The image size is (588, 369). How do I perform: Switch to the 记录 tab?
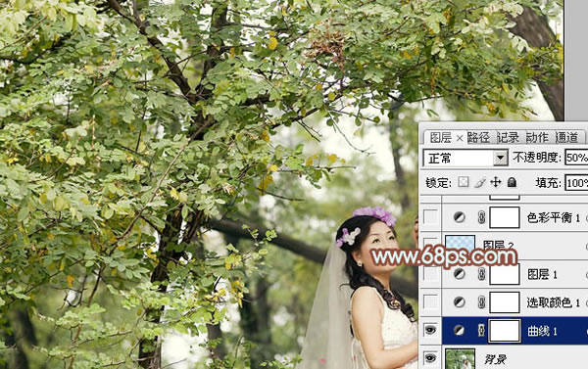coord(508,138)
